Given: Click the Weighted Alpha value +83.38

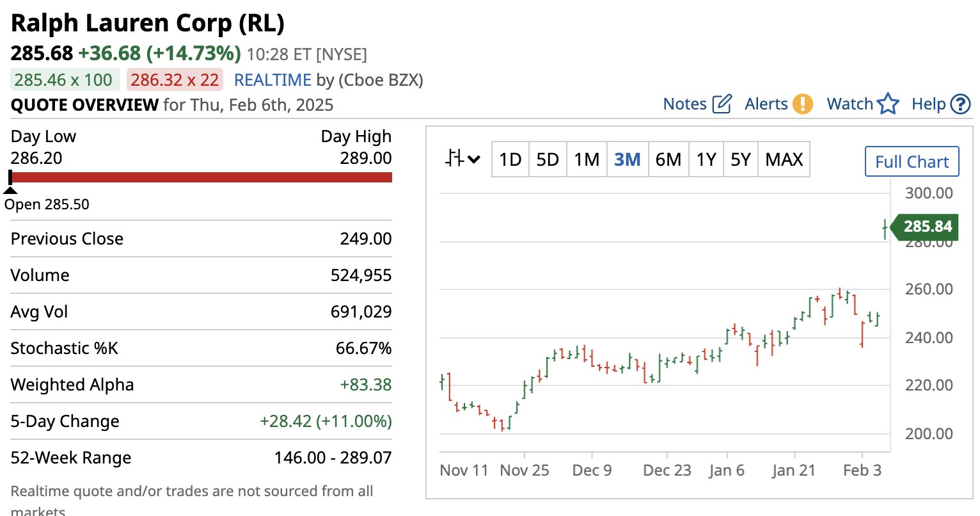Looking at the screenshot, I should (x=366, y=385).
